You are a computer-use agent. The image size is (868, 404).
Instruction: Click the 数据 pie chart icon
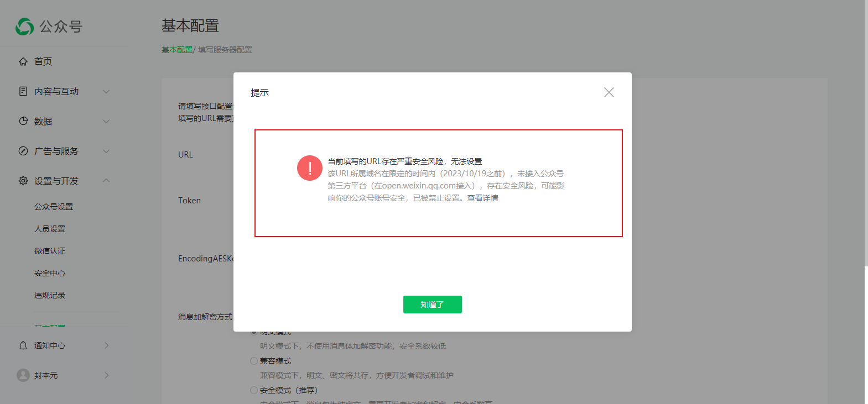click(23, 121)
